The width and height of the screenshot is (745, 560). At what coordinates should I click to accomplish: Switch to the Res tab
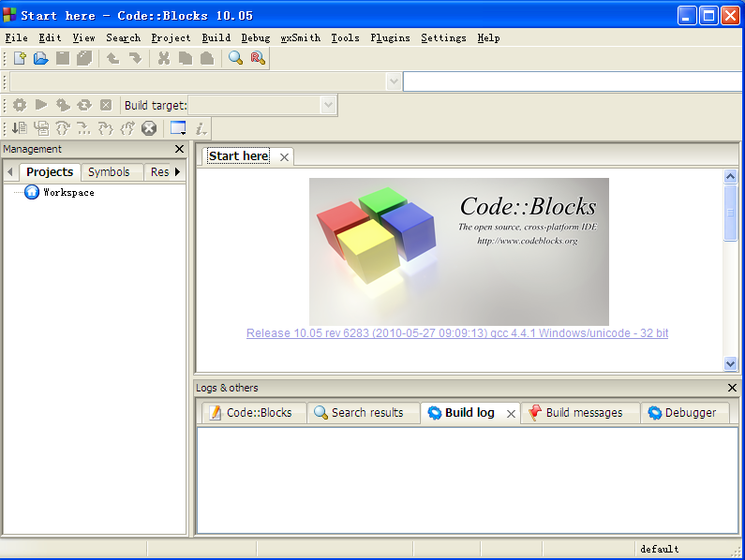(159, 172)
